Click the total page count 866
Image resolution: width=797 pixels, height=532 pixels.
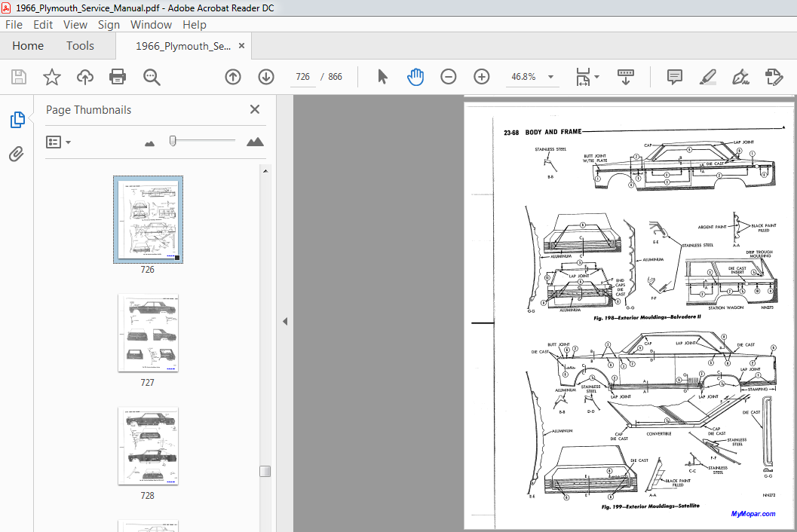point(335,77)
